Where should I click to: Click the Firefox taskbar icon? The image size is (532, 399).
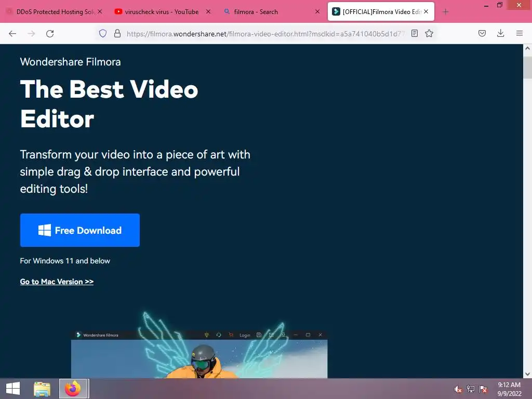(x=73, y=389)
